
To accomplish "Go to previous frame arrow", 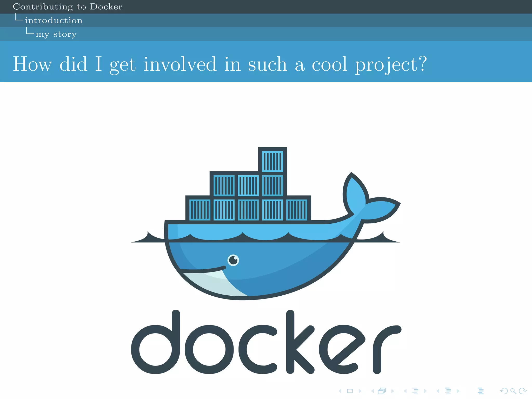I will click(x=373, y=391).
